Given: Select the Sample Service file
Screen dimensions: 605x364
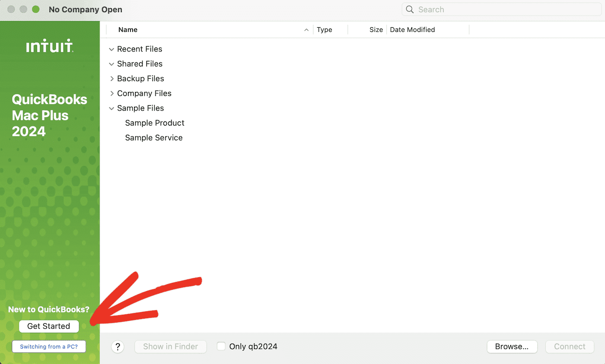Looking at the screenshot, I should [154, 138].
